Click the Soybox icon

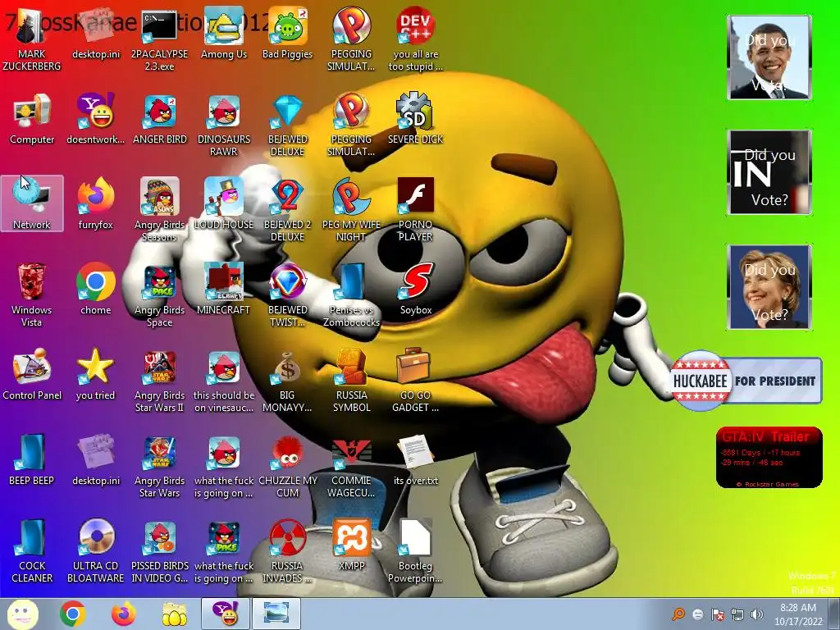pyautogui.click(x=415, y=290)
